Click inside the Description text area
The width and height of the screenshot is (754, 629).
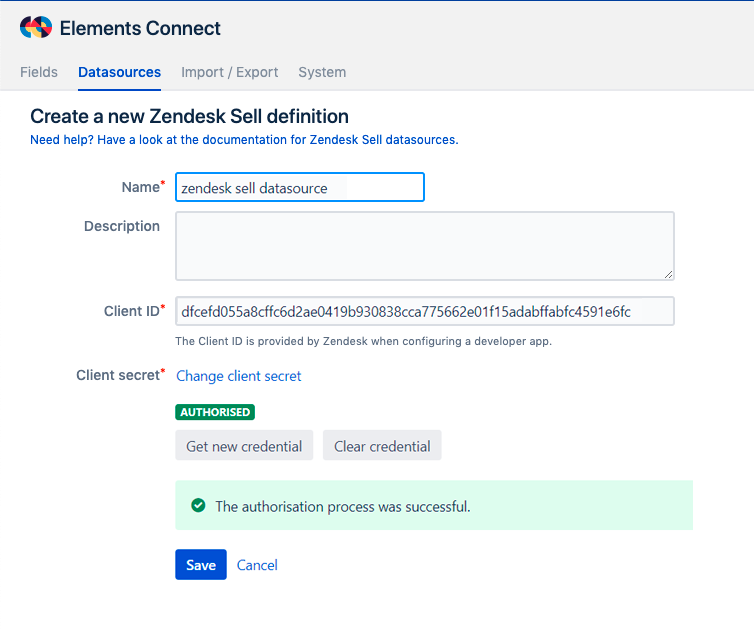click(x=424, y=245)
